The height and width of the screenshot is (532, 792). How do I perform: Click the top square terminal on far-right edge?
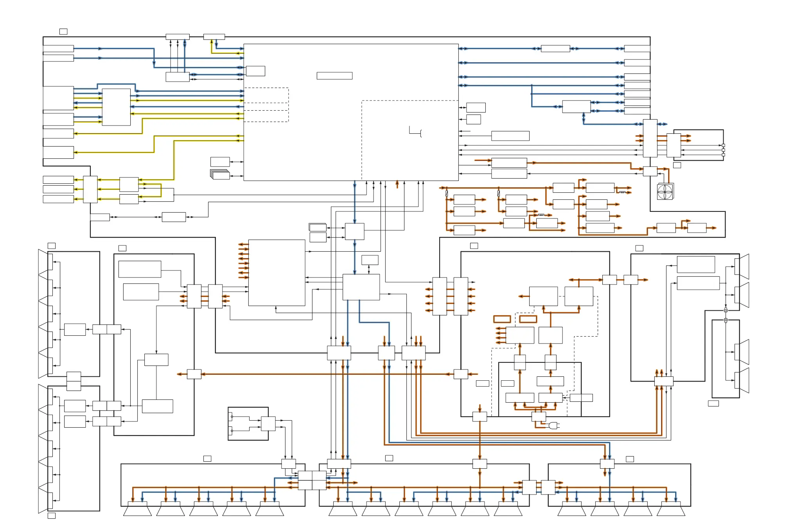click(723, 145)
